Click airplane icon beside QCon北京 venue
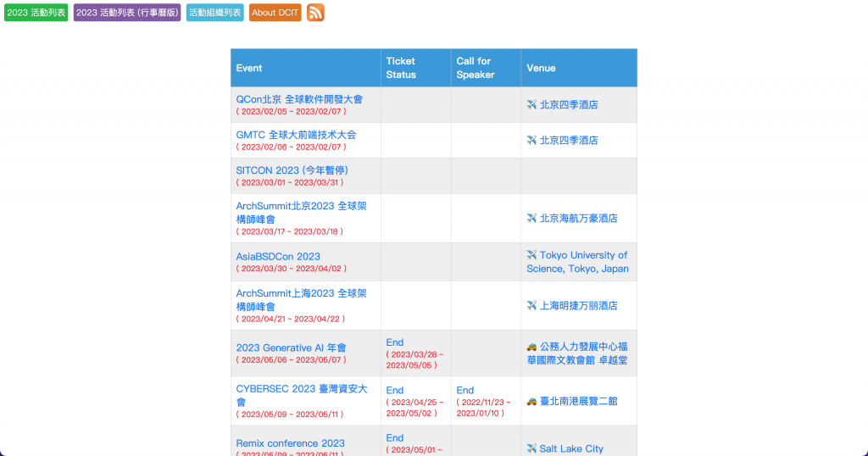The image size is (868, 456). coord(531,104)
